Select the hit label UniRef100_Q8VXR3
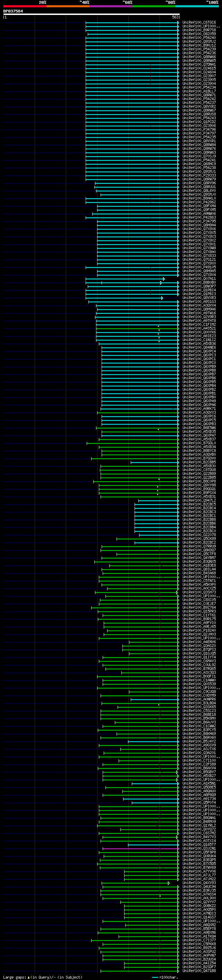Image resolution: width=222 pixels, height=980 pixels. [199, 298]
